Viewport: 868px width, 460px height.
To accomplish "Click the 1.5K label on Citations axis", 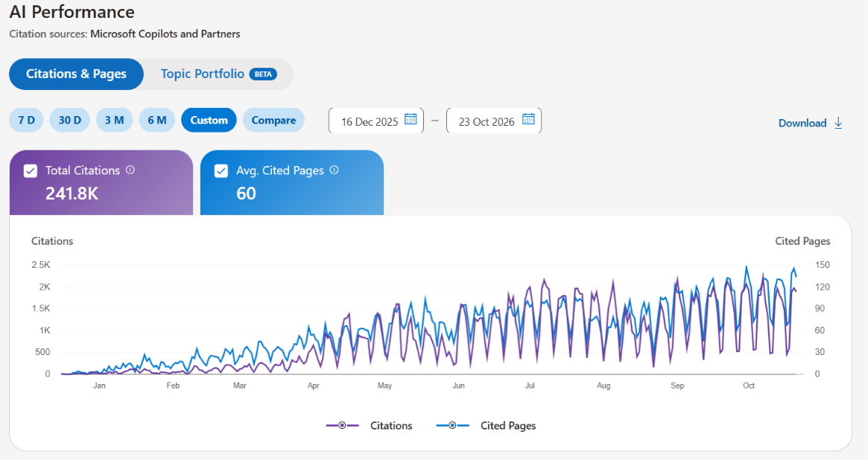I will point(41,308).
